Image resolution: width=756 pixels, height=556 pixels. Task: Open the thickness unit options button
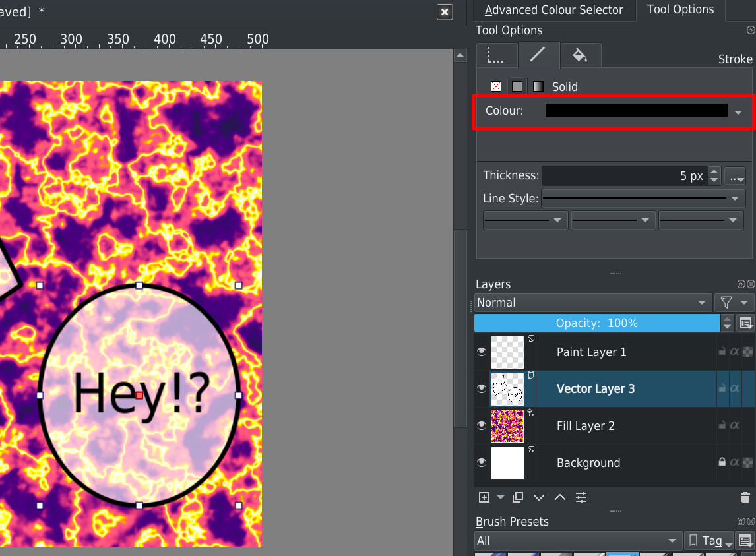pyautogui.click(x=735, y=176)
